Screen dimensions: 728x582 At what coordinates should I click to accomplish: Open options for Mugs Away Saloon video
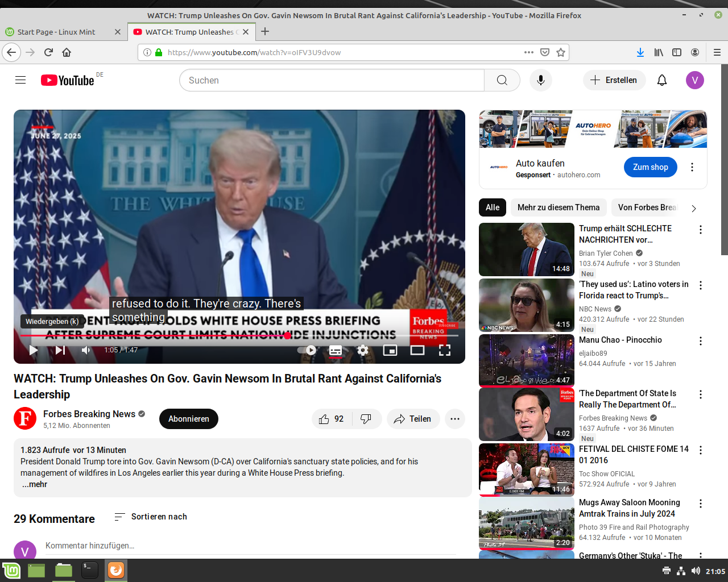(701, 504)
